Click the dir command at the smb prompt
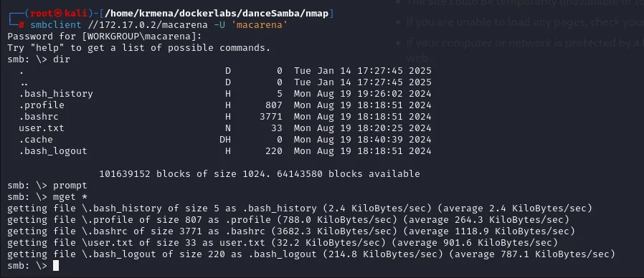The image size is (644, 278). 62,59
